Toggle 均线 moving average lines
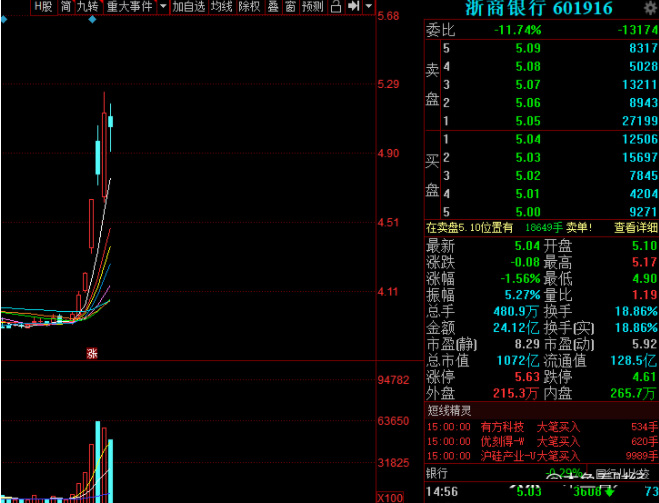Screen dimensions: 659x503 tap(221, 7)
